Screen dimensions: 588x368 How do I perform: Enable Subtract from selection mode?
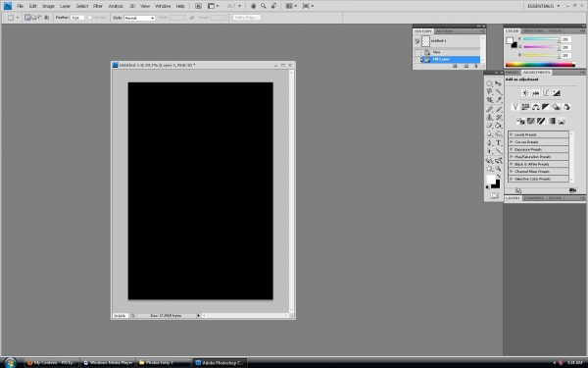pos(40,18)
